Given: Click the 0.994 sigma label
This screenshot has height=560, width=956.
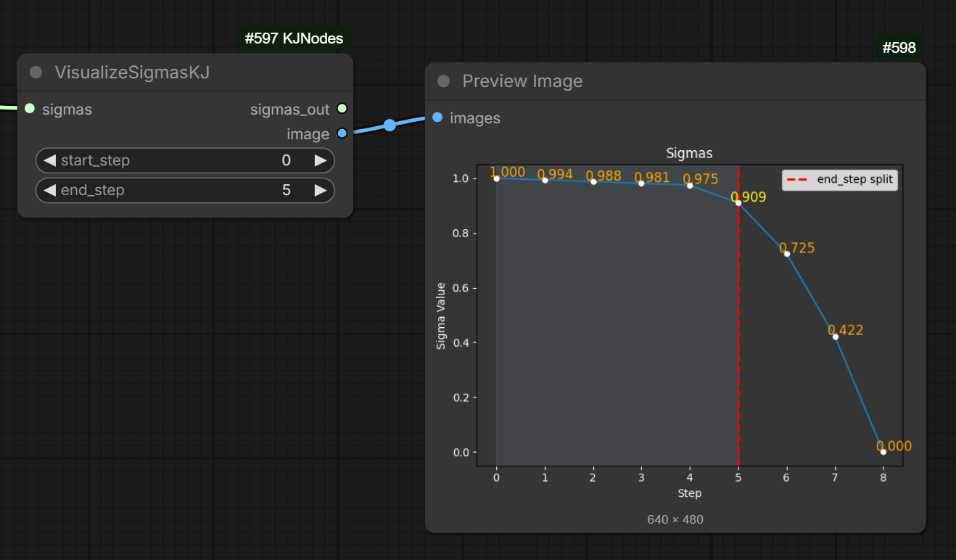Looking at the screenshot, I should pyautogui.click(x=555, y=174).
